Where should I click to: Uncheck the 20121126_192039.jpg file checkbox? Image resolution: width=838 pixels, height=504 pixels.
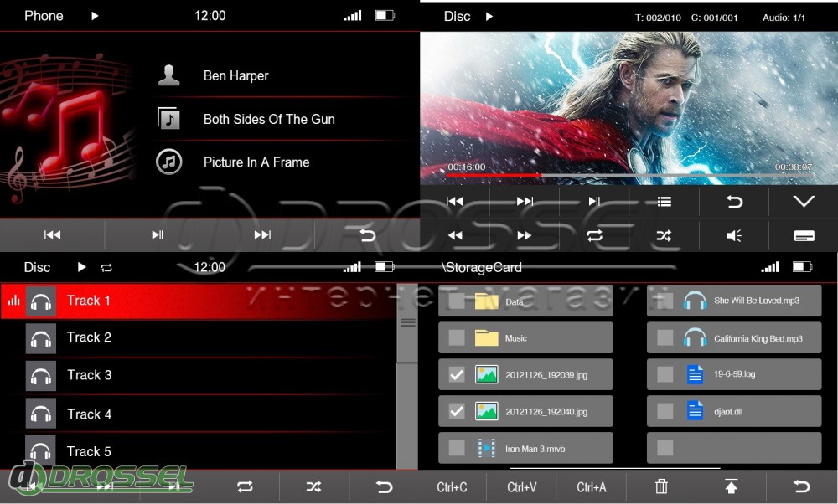pos(457,375)
